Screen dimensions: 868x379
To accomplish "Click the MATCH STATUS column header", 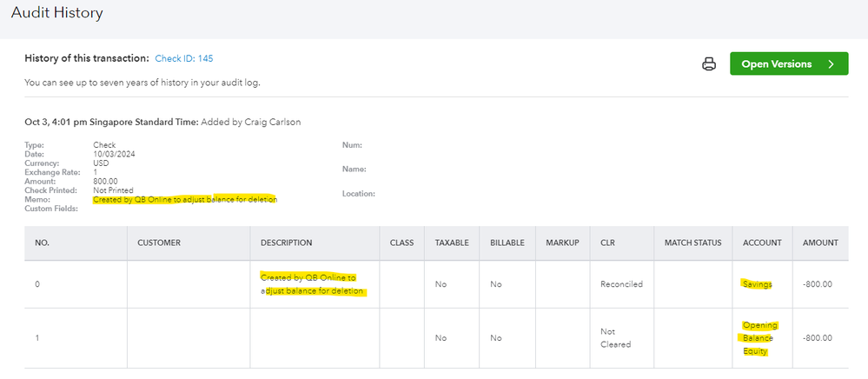I will (x=692, y=243).
